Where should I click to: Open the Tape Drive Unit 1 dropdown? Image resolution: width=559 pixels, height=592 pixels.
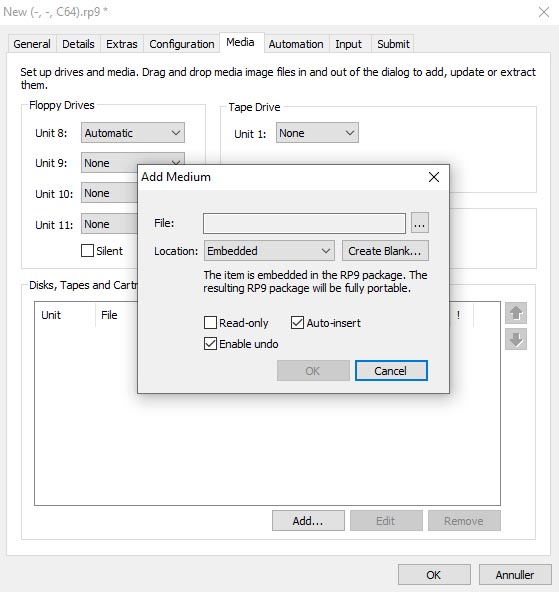(x=317, y=133)
